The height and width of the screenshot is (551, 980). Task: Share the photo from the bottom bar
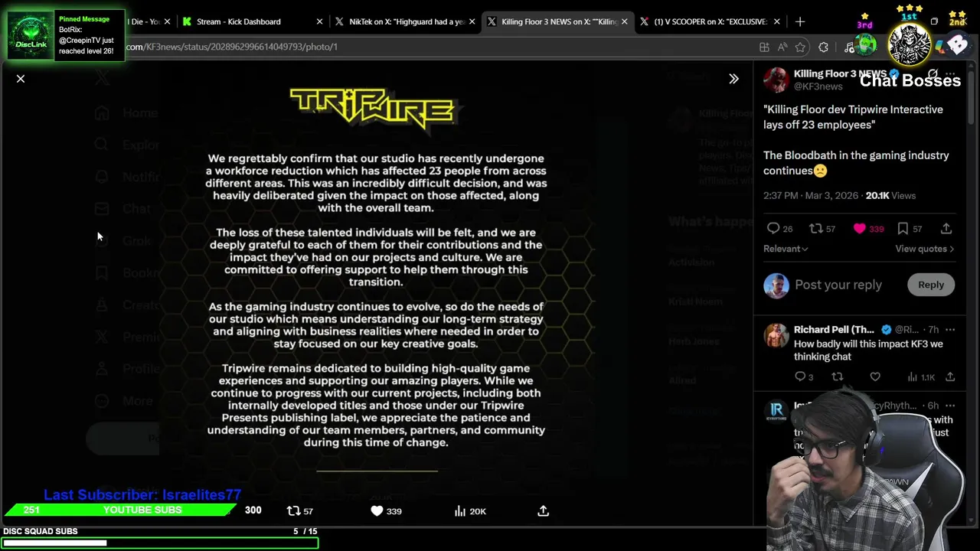click(x=543, y=511)
